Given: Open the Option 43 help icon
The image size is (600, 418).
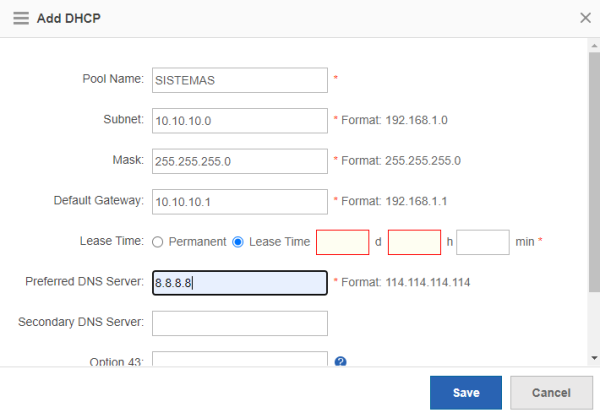Looking at the screenshot, I should pos(340,361).
